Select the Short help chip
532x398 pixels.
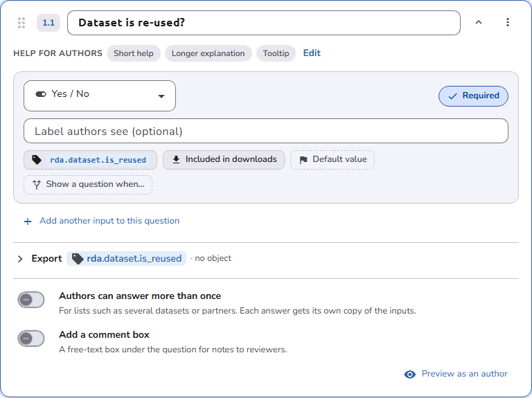pos(133,53)
